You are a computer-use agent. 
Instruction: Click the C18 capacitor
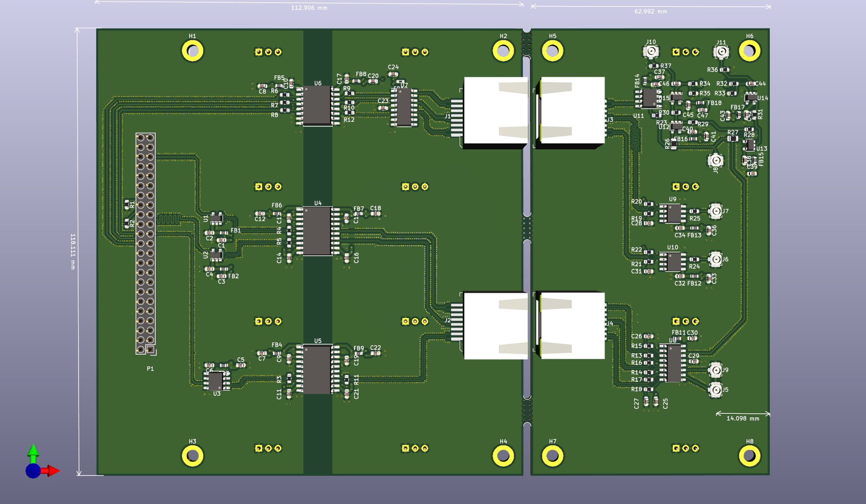[x=375, y=213]
